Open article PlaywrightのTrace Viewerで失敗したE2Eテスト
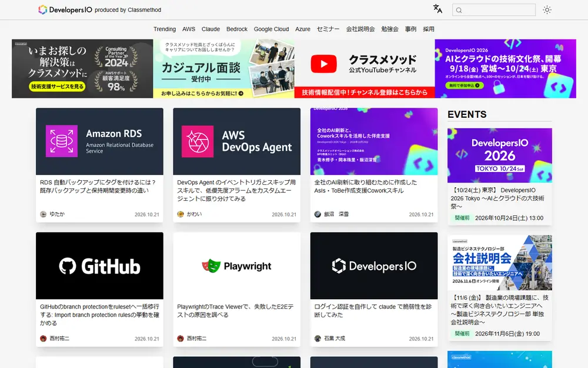Image resolution: width=588 pixels, height=368 pixels. coord(235,310)
